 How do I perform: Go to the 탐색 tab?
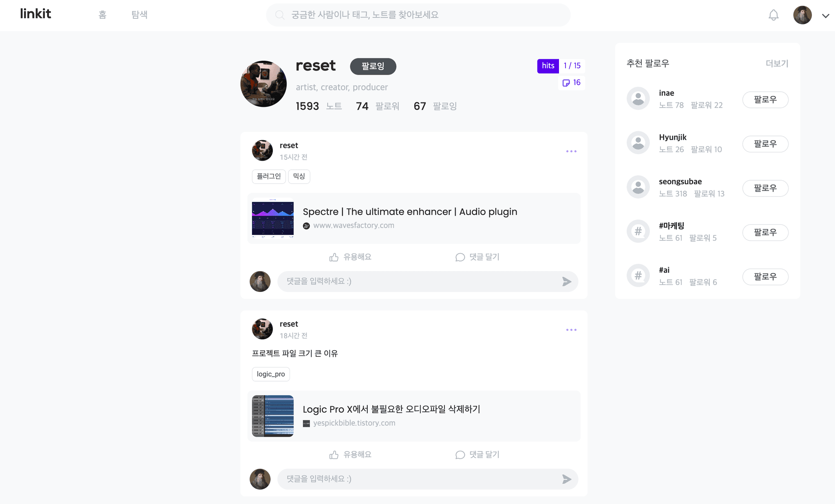pyautogui.click(x=139, y=15)
